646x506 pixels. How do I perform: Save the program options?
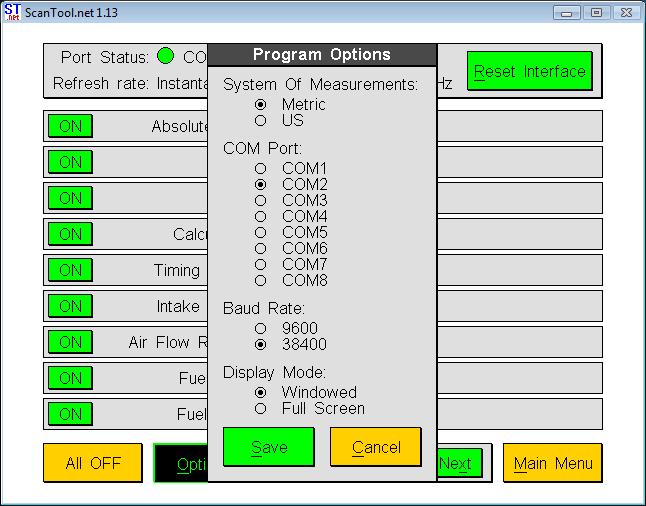click(269, 447)
